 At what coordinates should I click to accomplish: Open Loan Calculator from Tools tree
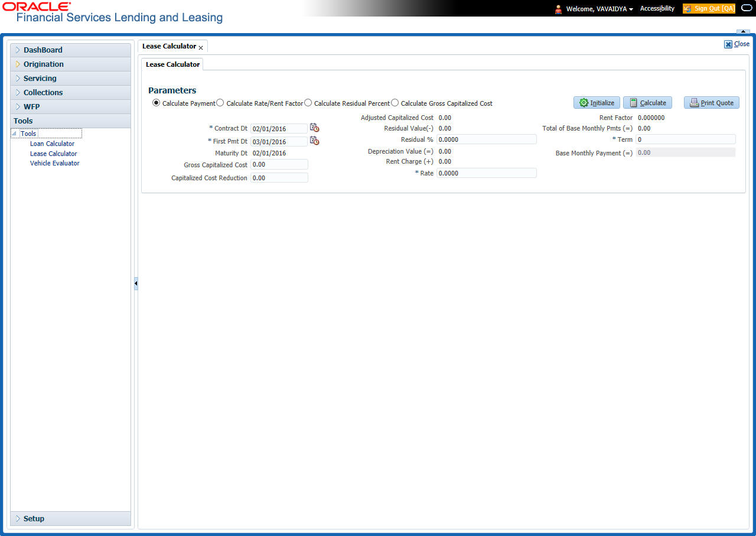click(52, 144)
